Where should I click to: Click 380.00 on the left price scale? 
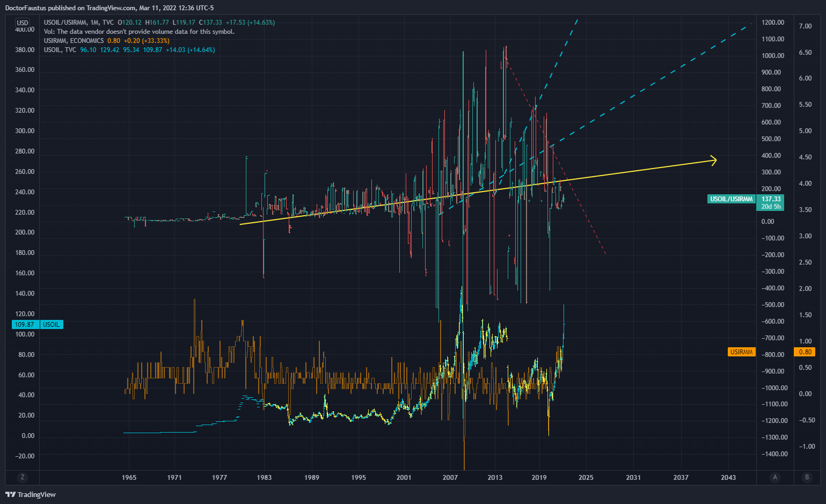(25, 49)
